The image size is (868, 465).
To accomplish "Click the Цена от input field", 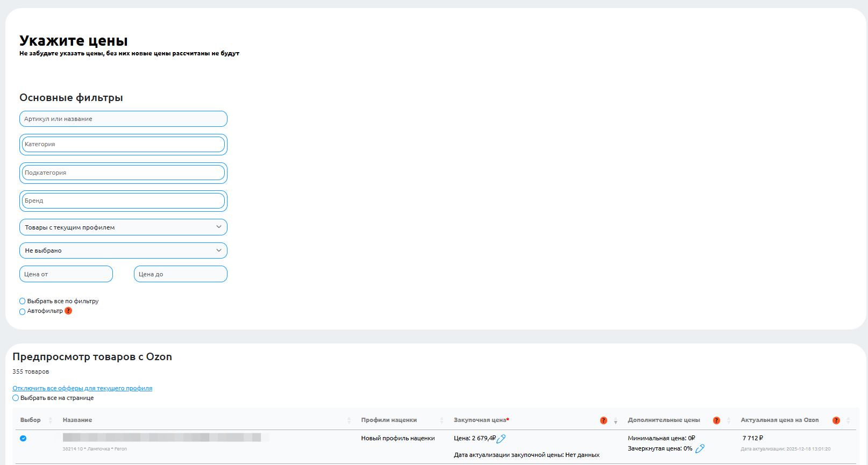I will click(66, 274).
